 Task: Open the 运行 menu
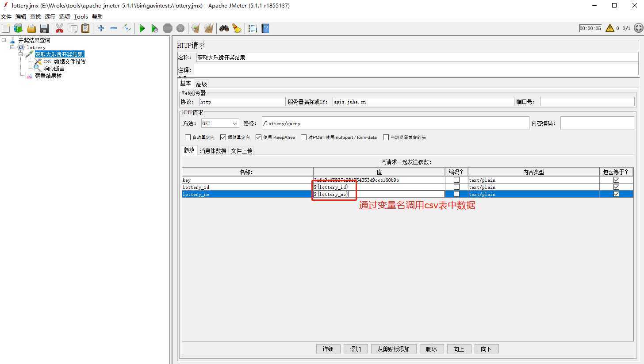click(50, 17)
